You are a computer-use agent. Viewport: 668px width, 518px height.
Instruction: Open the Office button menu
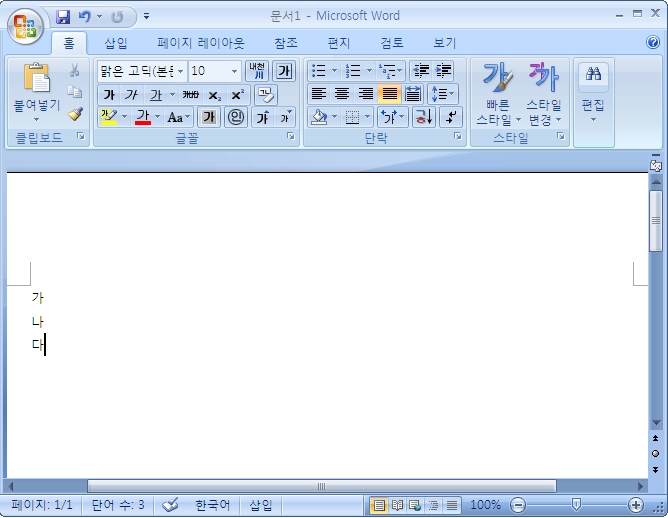click(25, 26)
